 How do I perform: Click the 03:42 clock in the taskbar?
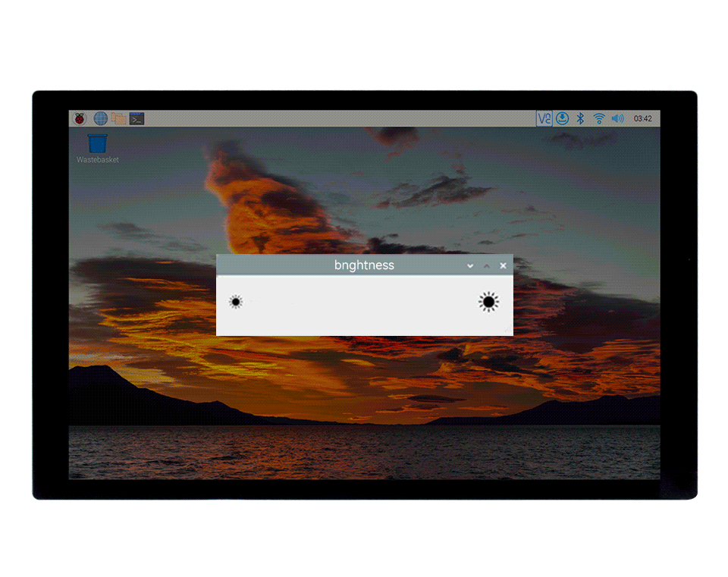(x=642, y=118)
